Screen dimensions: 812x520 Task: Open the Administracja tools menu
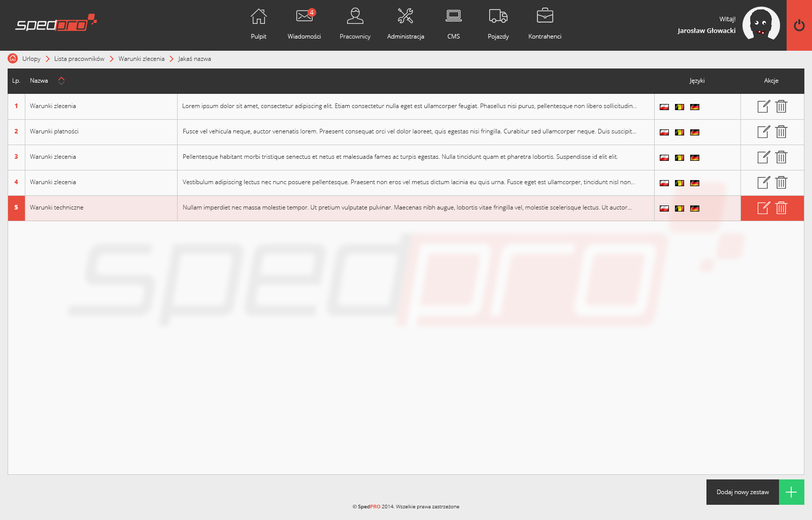[x=405, y=23]
